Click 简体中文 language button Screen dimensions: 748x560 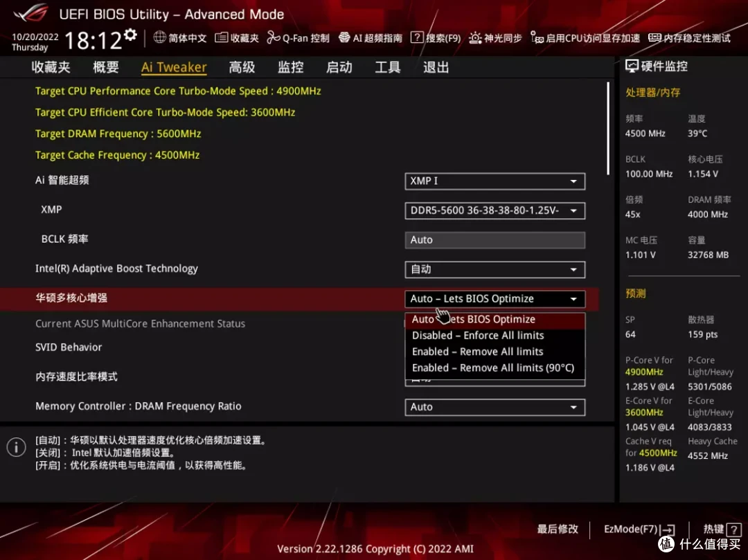[180, 37]
